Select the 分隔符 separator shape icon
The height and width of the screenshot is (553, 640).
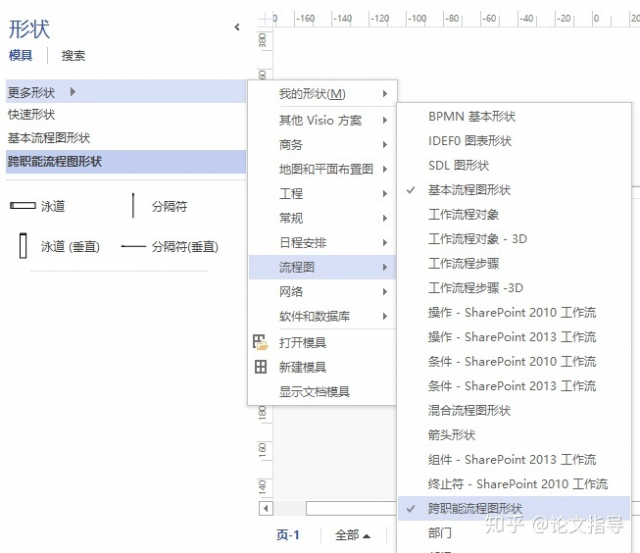coord(133,206)
